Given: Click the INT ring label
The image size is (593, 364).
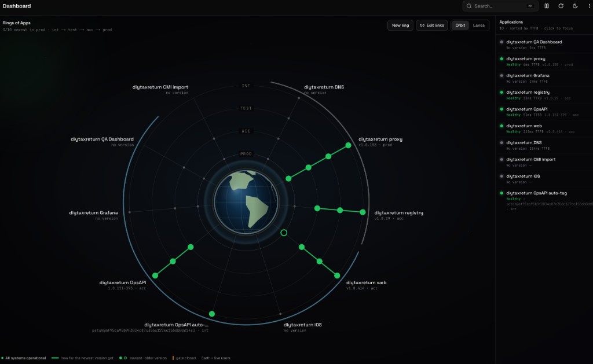Looking at the screenshot, I should pos(246,86).
